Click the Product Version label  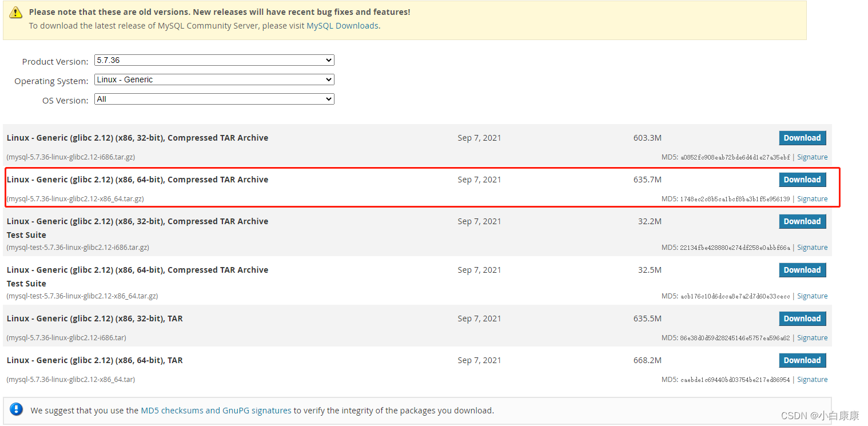(x=55, y=62)
